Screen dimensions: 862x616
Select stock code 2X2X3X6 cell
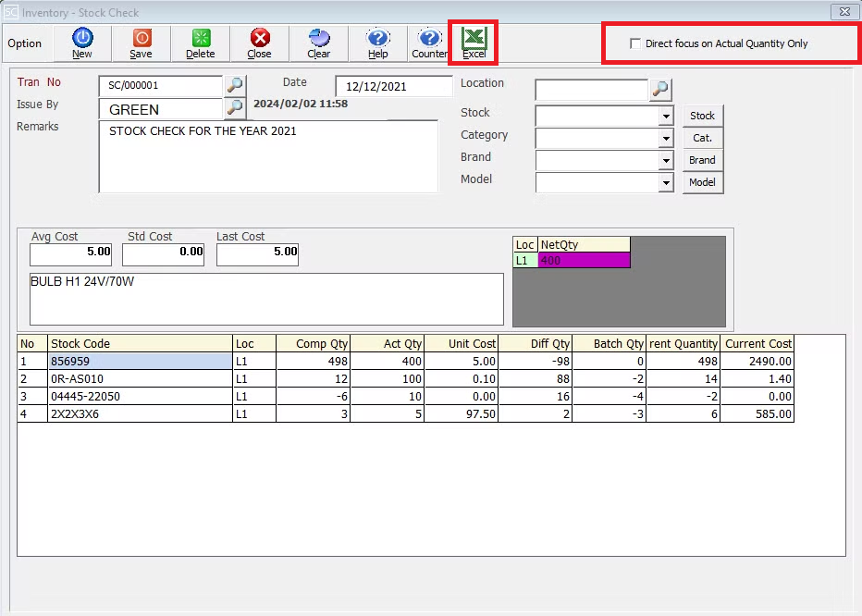141,414
